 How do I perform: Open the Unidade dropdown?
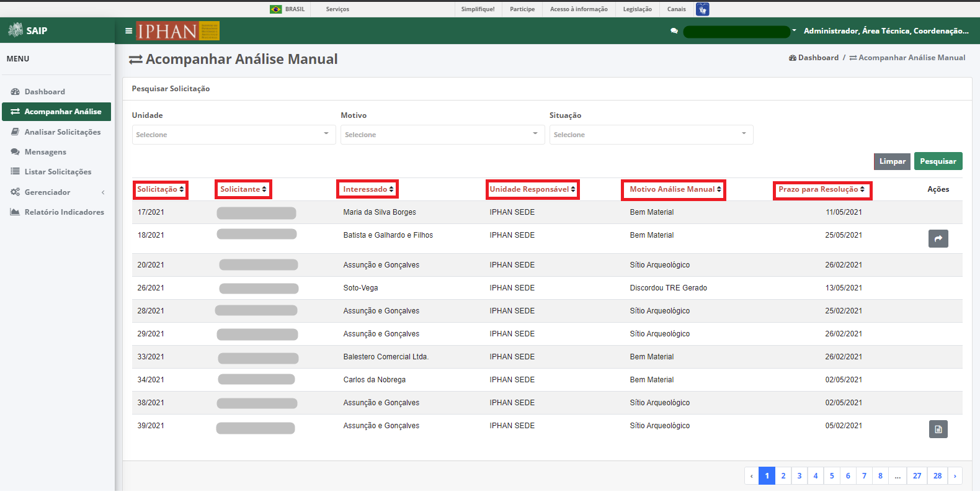pyautogui.click(x=234, y=135)
